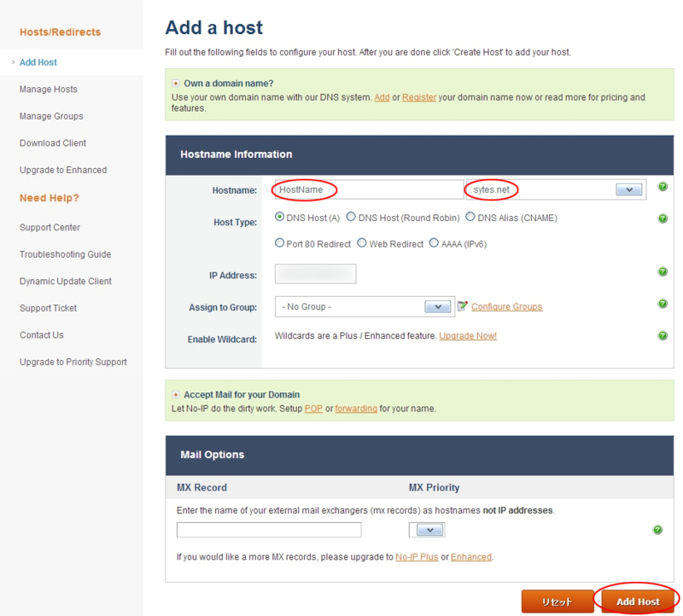Click the help icon beside the IP Address row
The width and height of the screenshot is (683, 616).
pos(663,271)
